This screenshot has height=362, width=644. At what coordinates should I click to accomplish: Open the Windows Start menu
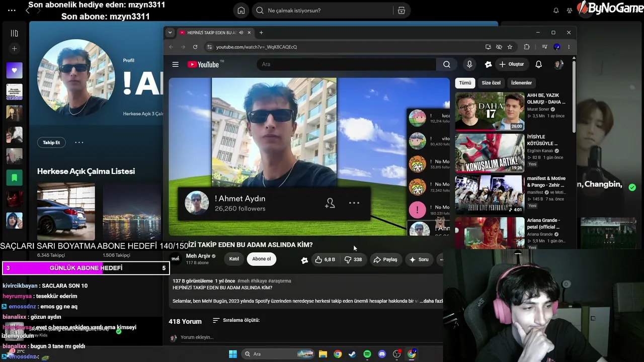point(233,354)
